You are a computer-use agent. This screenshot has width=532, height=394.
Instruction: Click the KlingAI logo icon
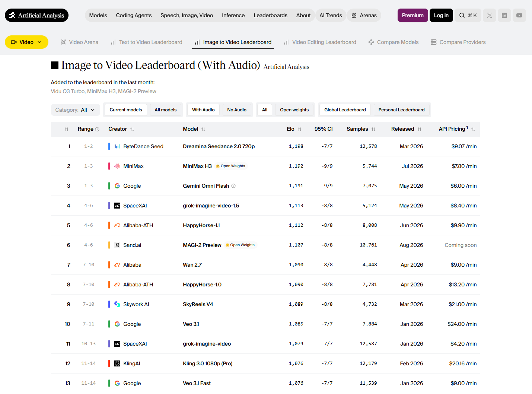click(x=117, y=363)
